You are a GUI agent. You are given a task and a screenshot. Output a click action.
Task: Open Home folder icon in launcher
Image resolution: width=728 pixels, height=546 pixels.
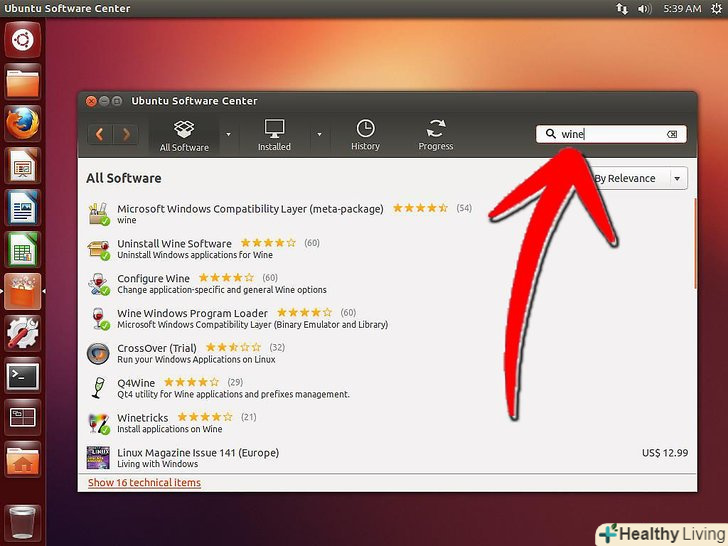point(22,459)
